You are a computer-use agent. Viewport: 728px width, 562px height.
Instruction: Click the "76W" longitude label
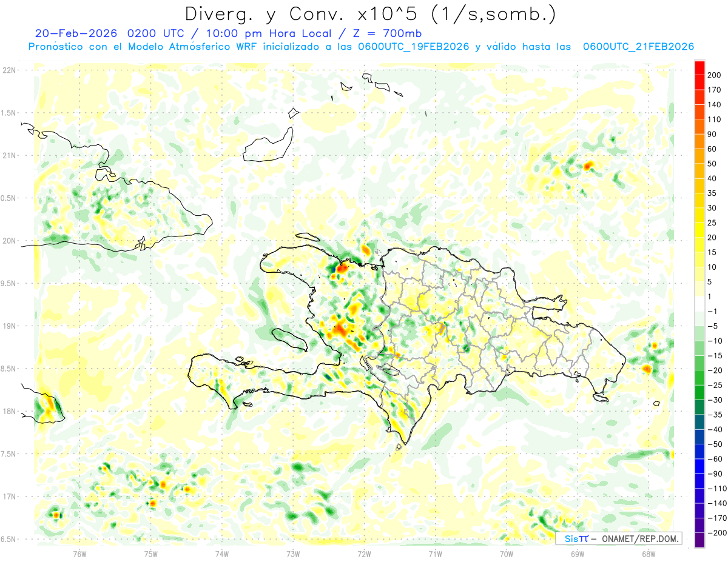pos(79,553)
